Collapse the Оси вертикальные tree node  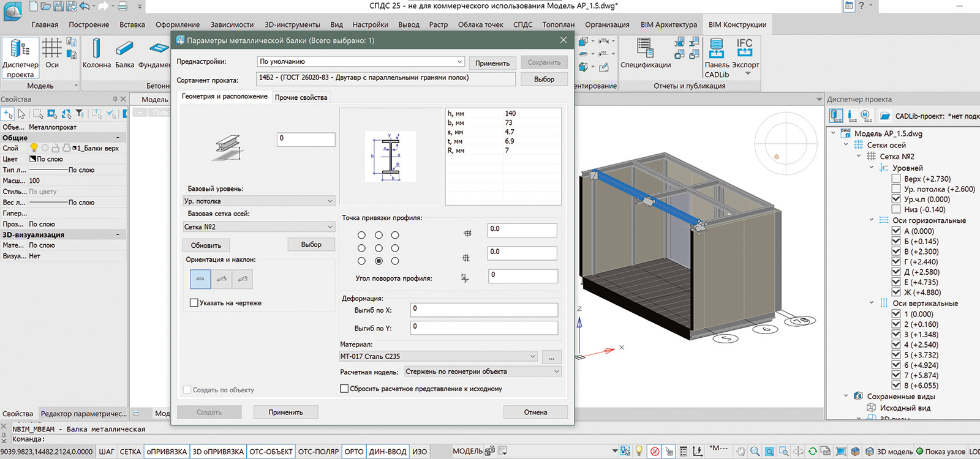(x=872, y=302)
